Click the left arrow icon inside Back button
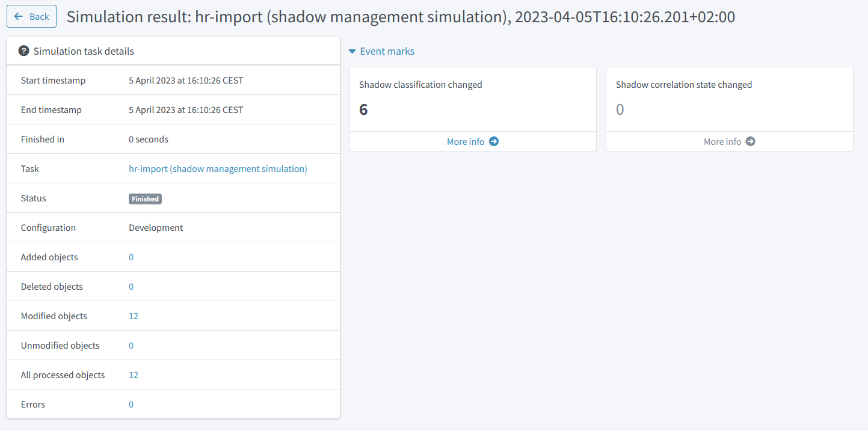The height and width of the screenshot is (431, 868). [18, 16]
